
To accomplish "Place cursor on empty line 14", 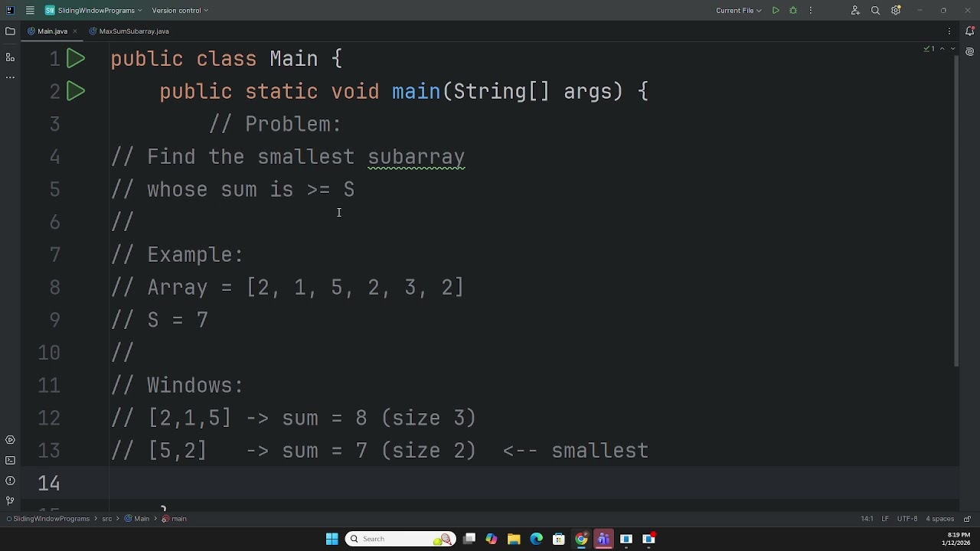I will pyautogui.click(x=534, y=483).
